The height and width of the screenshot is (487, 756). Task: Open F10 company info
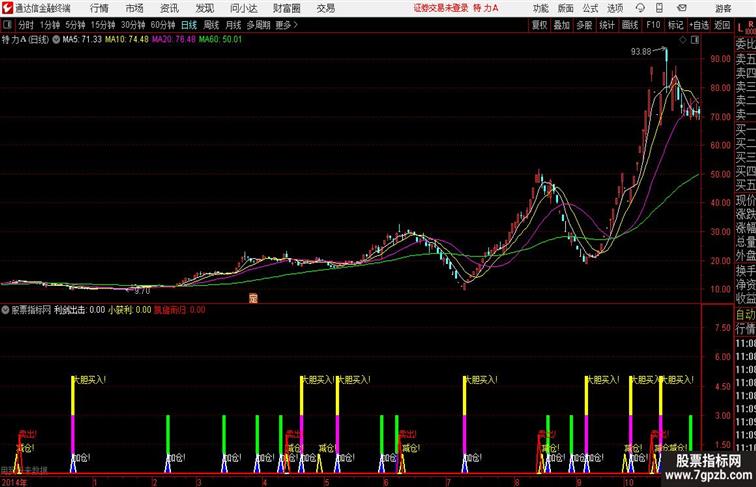[653, 25]
